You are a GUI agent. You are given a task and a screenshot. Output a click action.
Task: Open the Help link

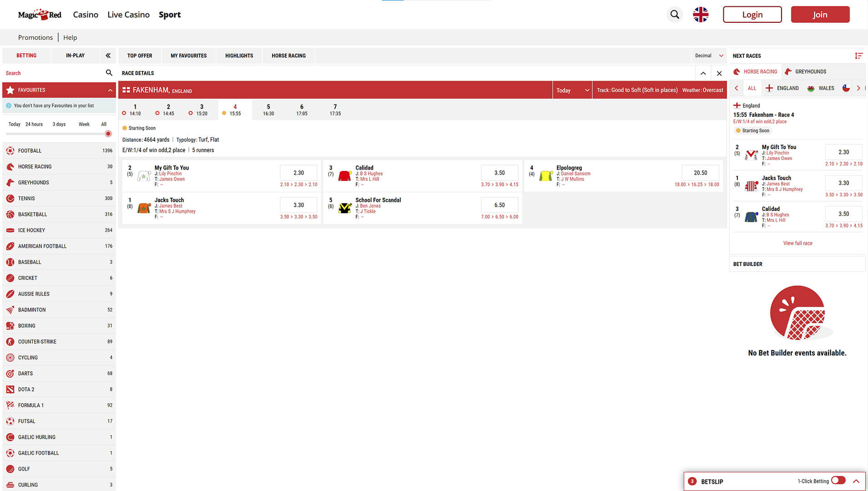click(70, 37)
